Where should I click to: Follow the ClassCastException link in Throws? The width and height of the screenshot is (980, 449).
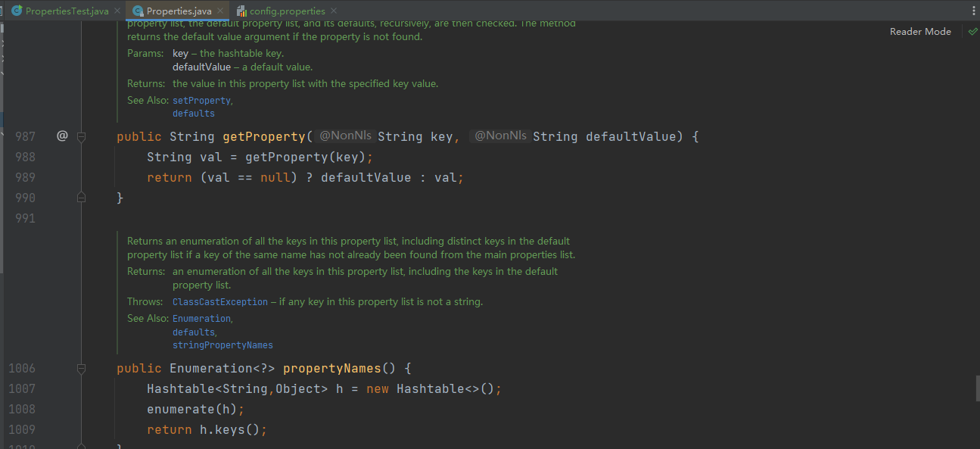point(220,302)
